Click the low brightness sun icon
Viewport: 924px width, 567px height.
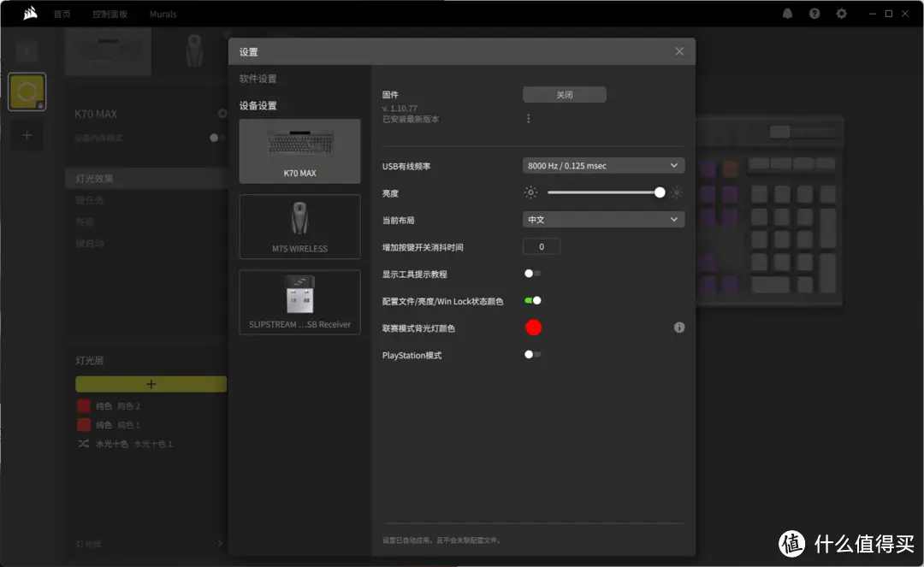click(x=531, y=192)
